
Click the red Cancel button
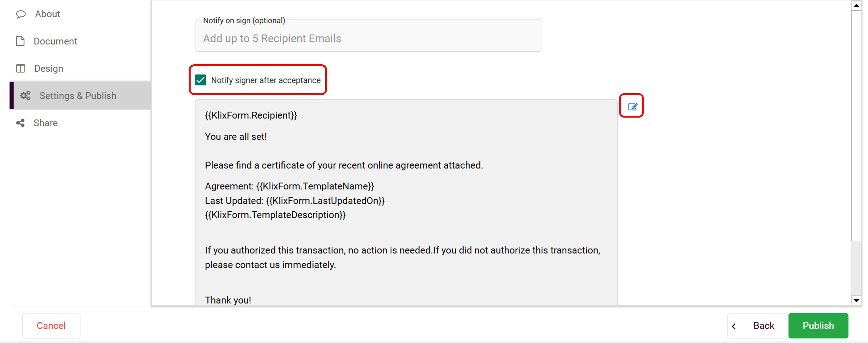[x=51, y=325]
